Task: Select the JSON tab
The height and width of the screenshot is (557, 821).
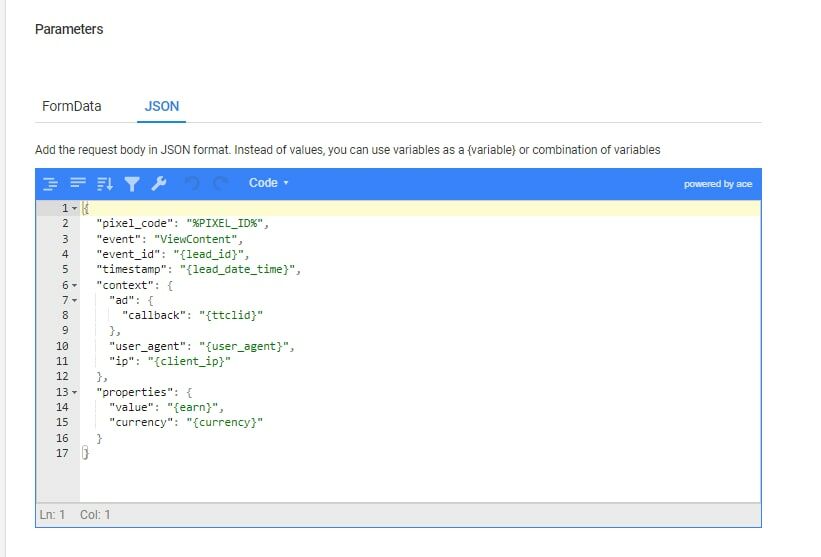Action: 162,106
